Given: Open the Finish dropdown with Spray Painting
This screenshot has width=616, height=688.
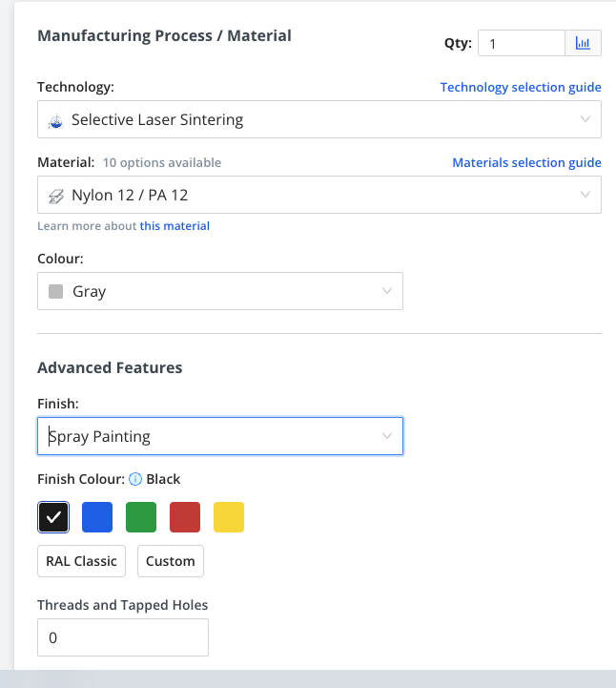Looking at the screenshot, I should (219, 437).
